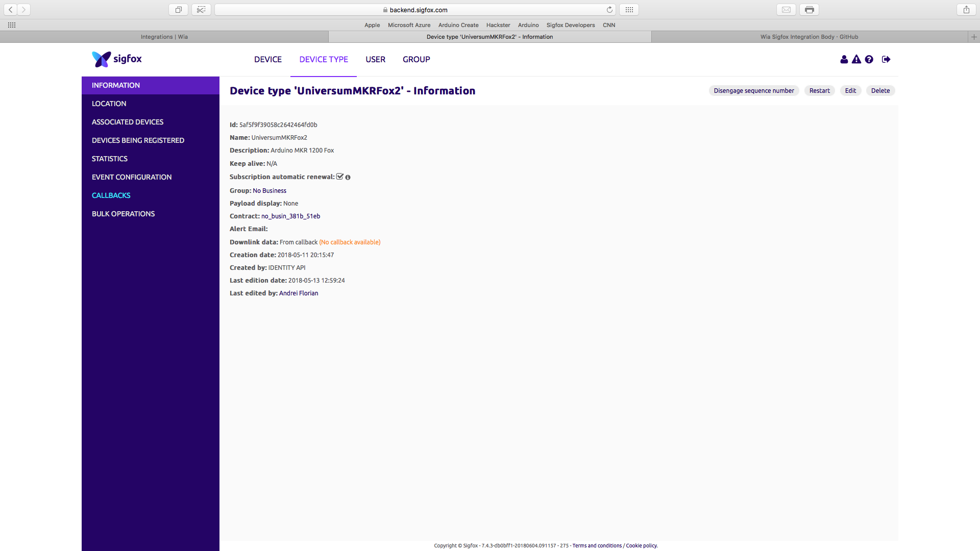
Task: Open new tab with plus button
Action: pos(974,37)
